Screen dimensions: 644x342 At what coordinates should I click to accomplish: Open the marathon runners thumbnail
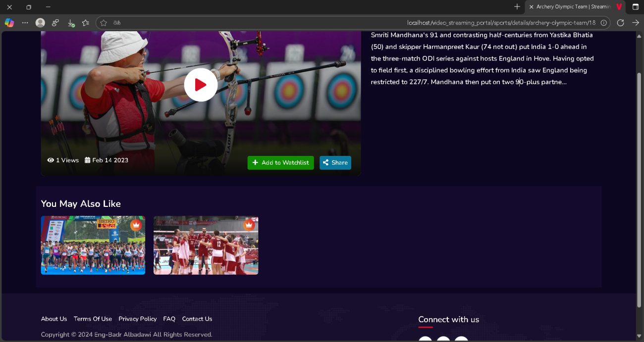93,245
